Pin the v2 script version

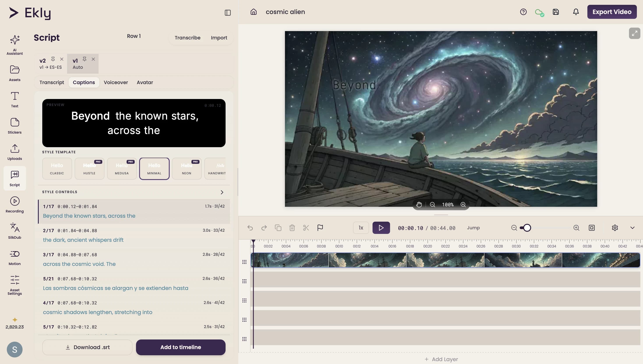(53, 59)
